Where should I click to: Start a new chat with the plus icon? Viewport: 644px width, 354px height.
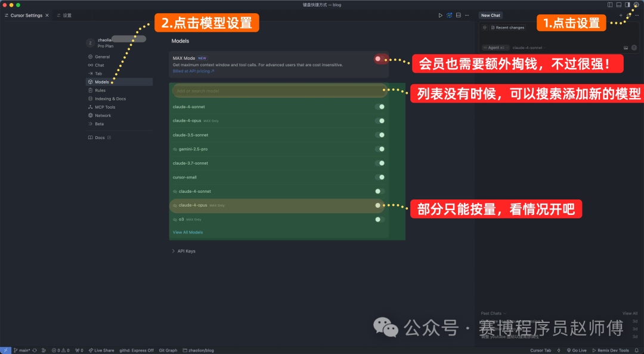[x=621, y=15]
